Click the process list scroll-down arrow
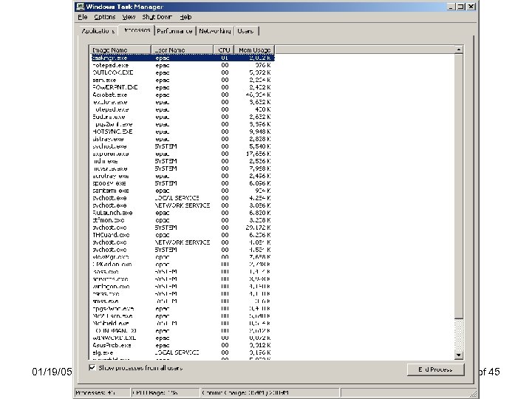The width and height of the screenshot is (532, 399). tap(459, 355)
